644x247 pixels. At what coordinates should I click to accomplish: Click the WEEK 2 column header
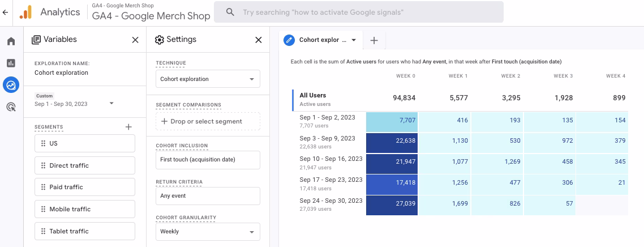tap(510, 76)
